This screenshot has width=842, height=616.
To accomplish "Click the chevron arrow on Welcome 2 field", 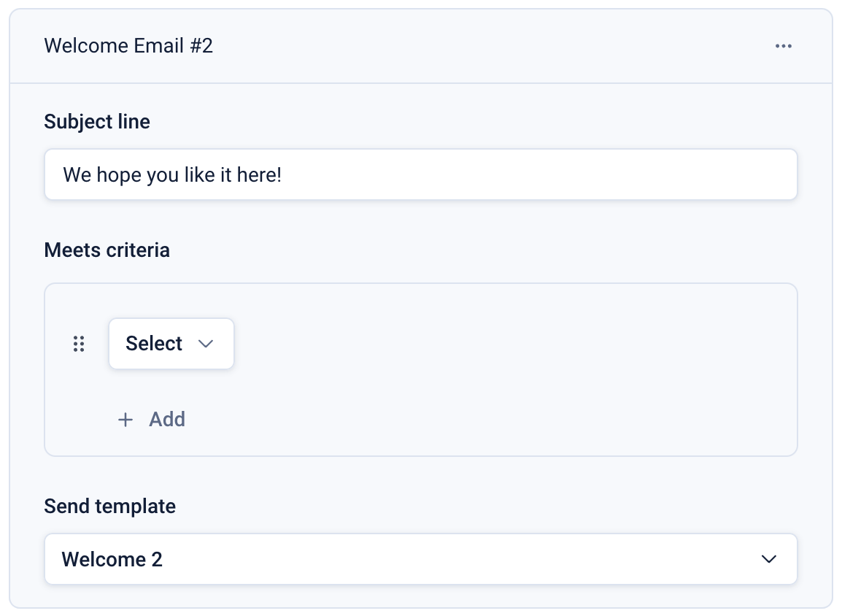I will pyautogui.click(x=768, y=559).
